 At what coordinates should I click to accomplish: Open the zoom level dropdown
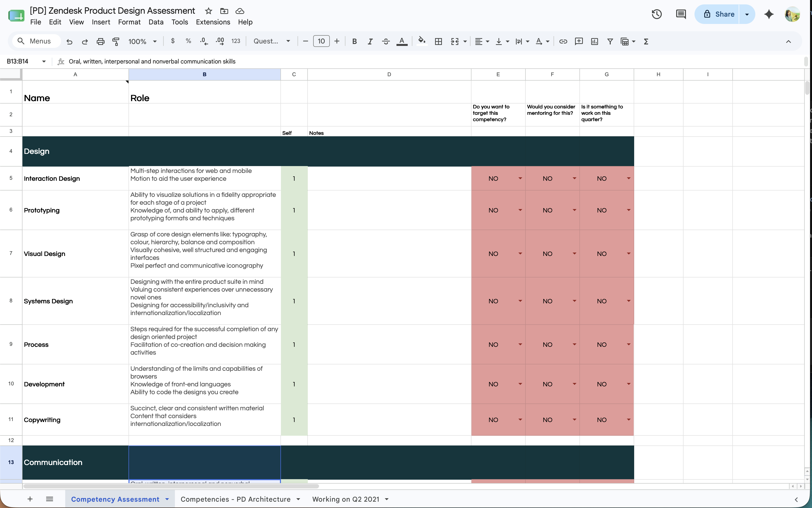tap(142, 41)
